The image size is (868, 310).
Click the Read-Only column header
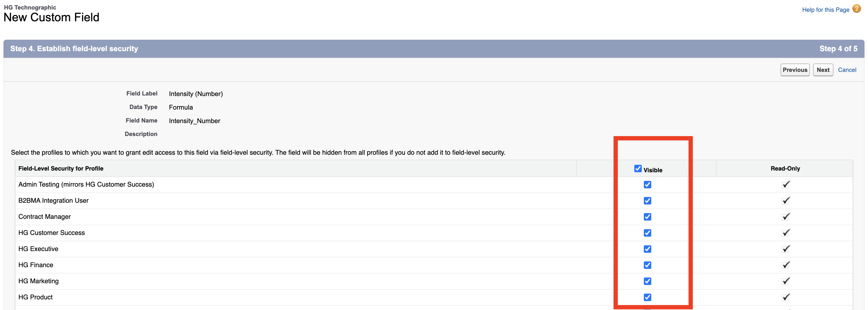[785, 169]
